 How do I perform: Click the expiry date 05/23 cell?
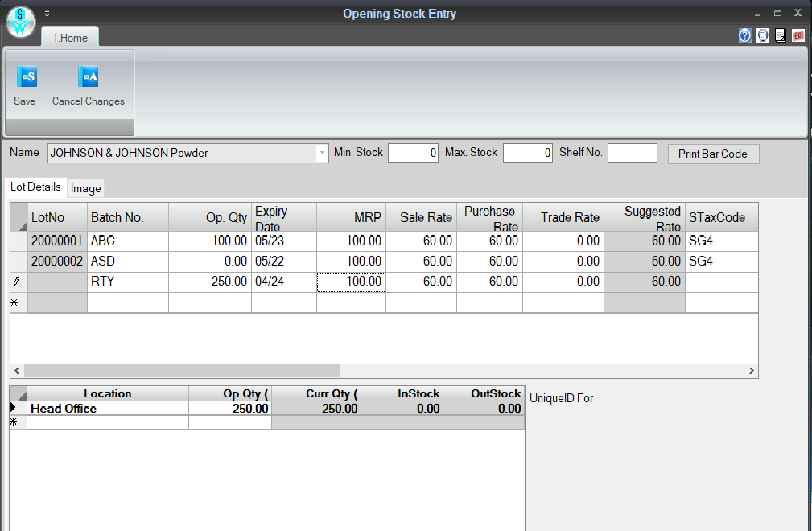pyautogui.click(x=284, y=241)
